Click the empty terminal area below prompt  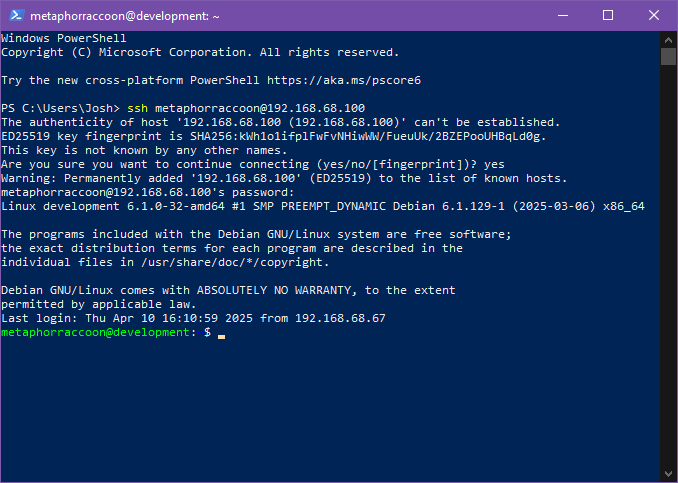pos(330,411)
